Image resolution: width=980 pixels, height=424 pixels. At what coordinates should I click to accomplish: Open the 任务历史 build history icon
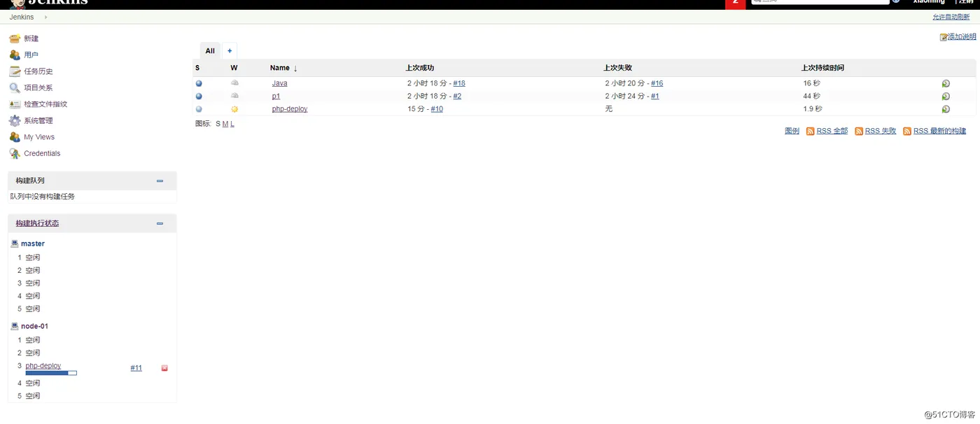pos(15,71)
